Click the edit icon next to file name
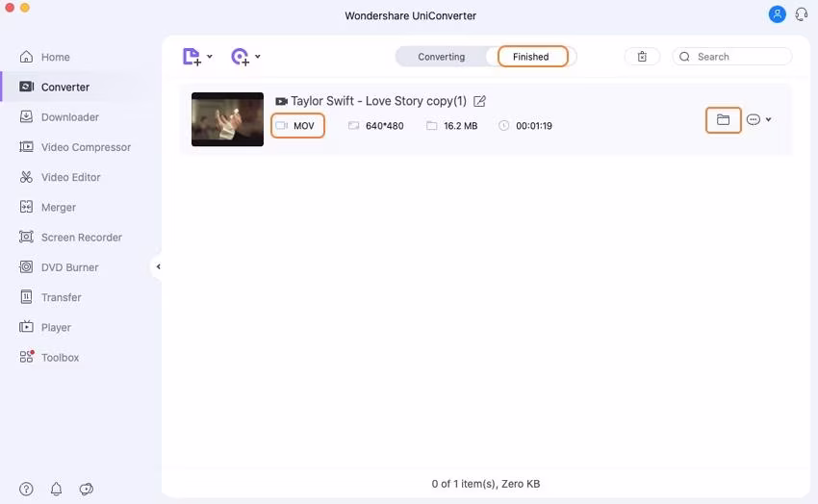The image size is (818, 504). [x=479, y=101]
